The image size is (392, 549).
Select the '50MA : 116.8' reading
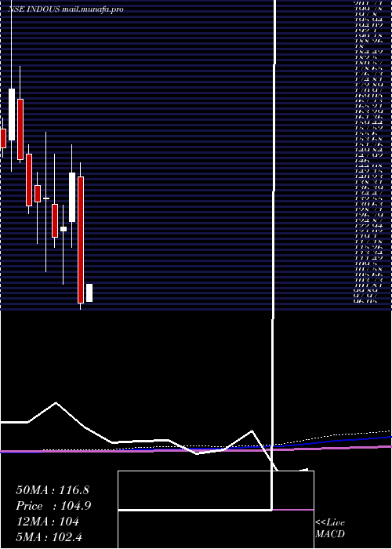point(53,490)
